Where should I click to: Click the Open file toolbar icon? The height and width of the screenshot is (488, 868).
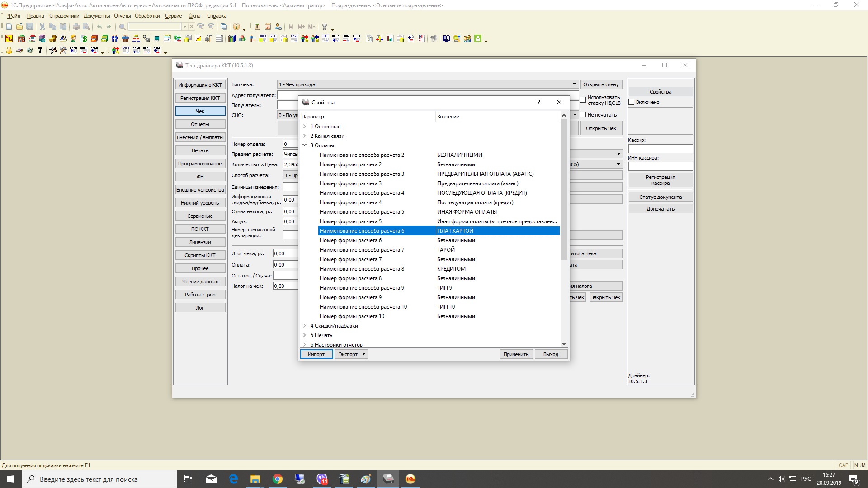click(19, 27)
